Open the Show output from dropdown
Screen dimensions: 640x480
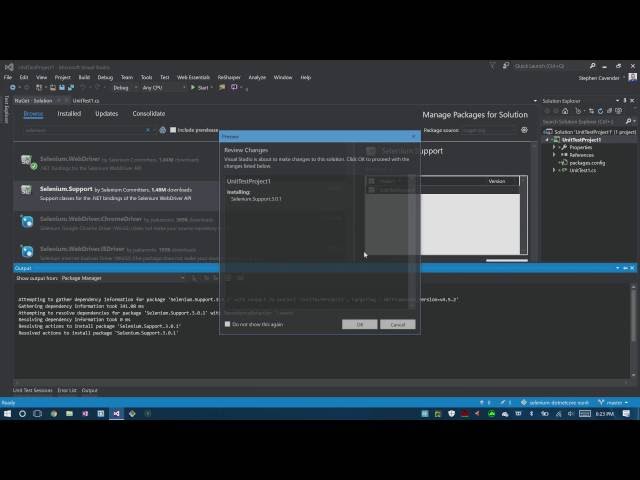pyautogui.click(x=122, y=278)
